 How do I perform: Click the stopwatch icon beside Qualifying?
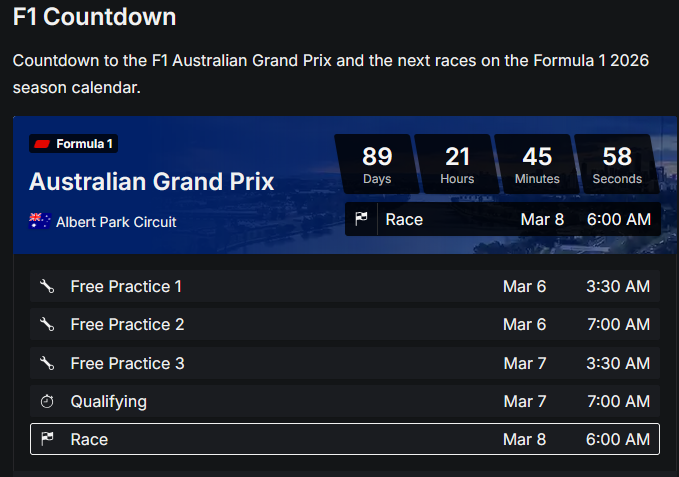point(47,402)
